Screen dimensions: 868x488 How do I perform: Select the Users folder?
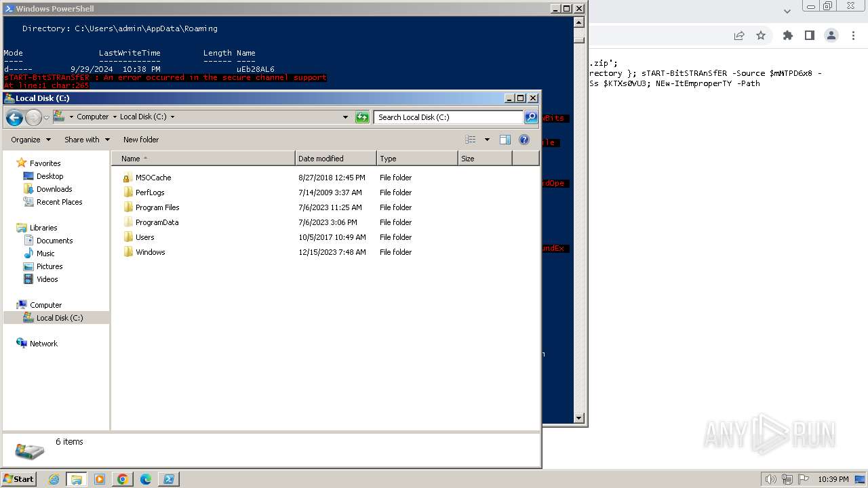pyautogui.click(x=144, y=237)
